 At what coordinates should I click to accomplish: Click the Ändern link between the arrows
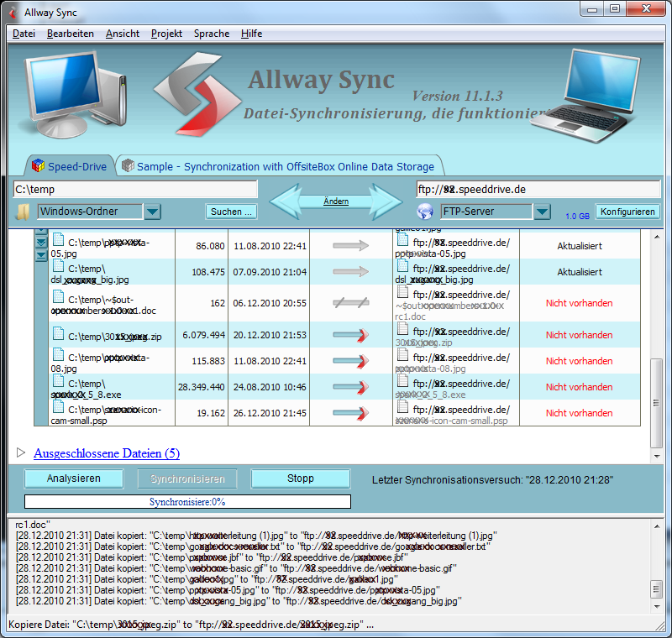coord(336,201)
